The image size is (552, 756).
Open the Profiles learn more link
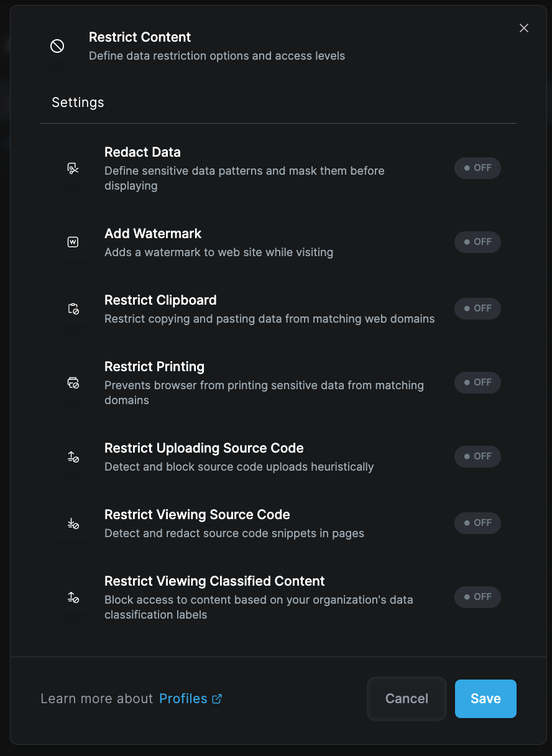click(183, 699)
